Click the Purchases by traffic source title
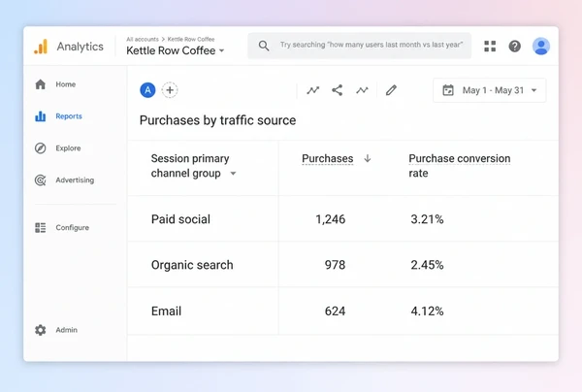Image resolution: width=582 pixels, height=392 pixels. 218,120
